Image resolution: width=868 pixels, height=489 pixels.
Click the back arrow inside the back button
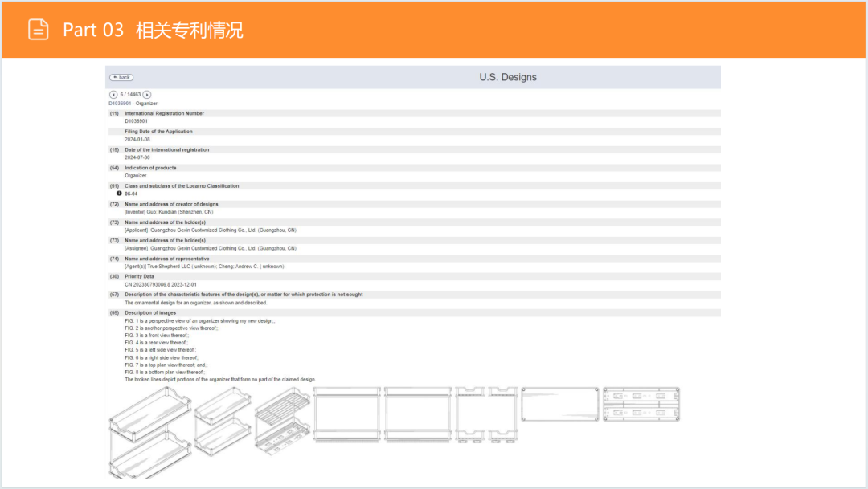115,77
